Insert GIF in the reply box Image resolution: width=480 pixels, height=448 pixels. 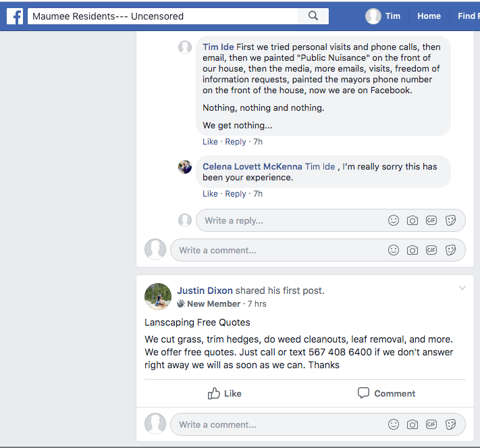[431, 220]
